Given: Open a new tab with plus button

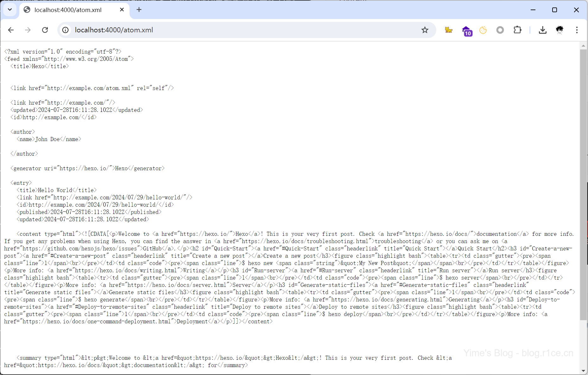Looking at the screenshot, I should (x=139, y=10).
